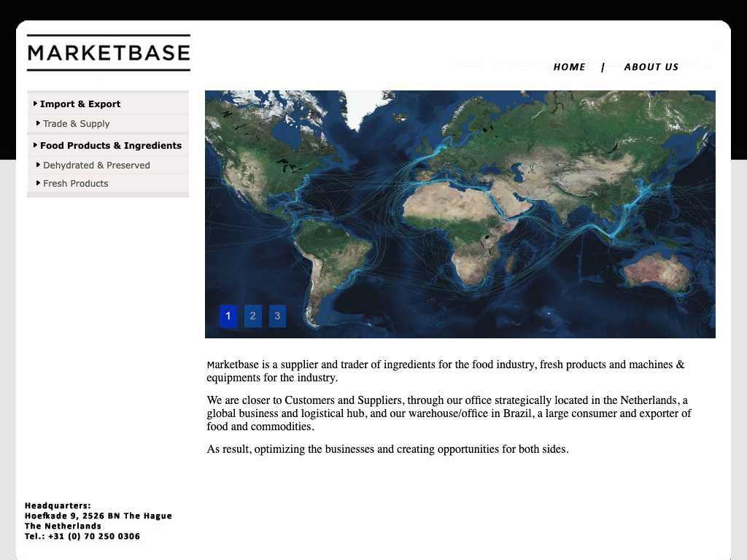Click triangle bullet next to Trade & Supply
747x560 pixels.
point(39,123)
